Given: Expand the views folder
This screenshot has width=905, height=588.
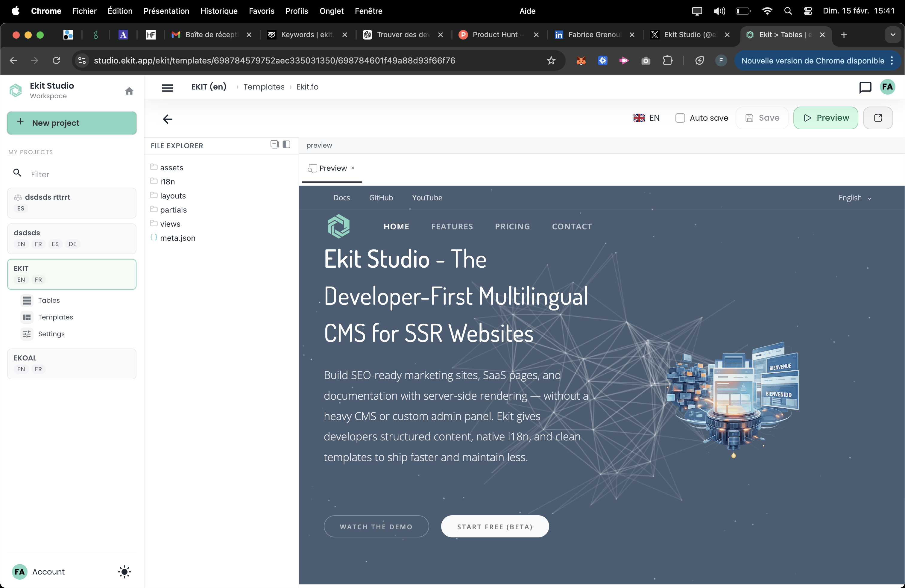Looking at the screenshot, I should pyautogui.click(x=170, y=224).
